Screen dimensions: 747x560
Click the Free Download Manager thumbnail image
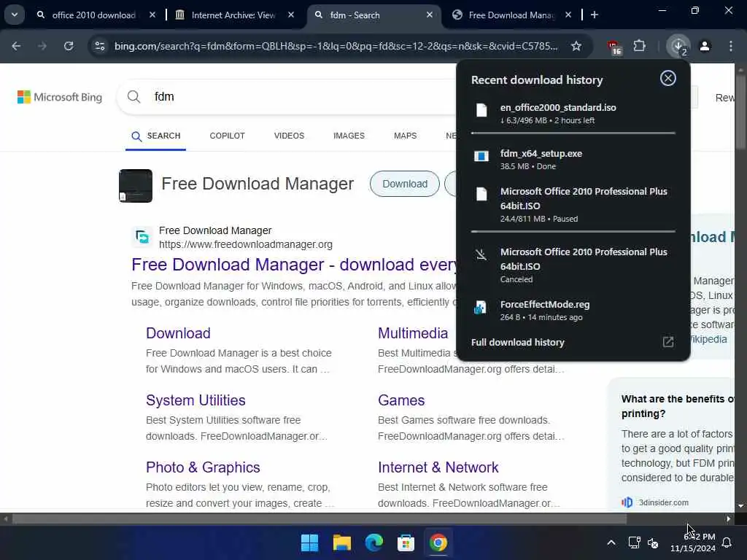136,186
